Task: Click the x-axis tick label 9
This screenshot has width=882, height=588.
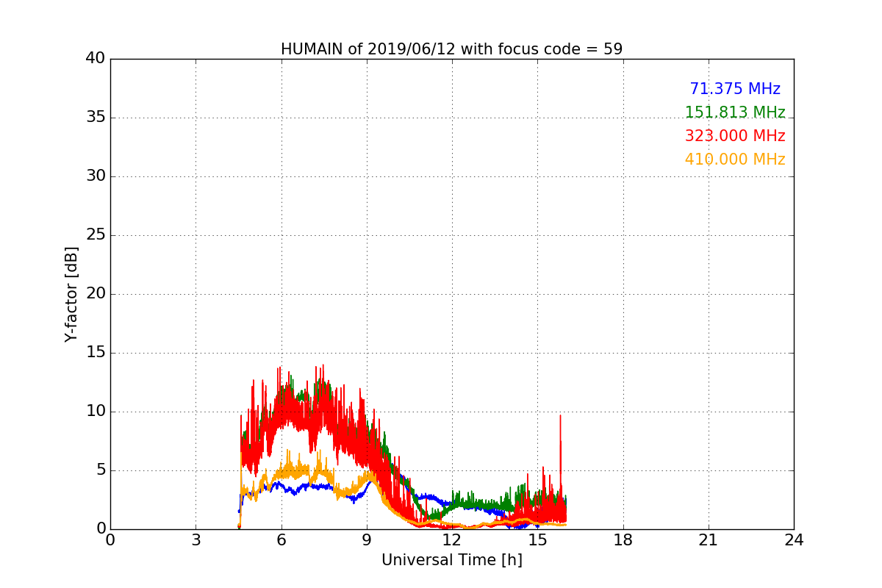Action: (367, 540)
